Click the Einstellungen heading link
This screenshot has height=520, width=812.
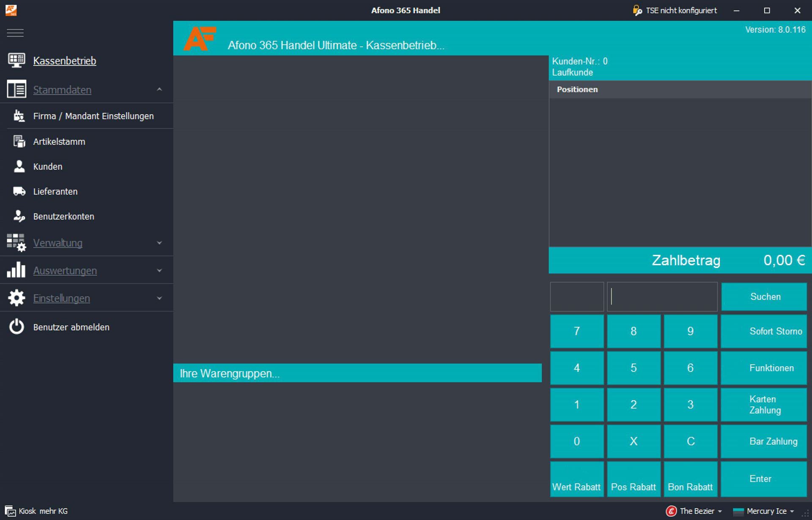(62, 298)
